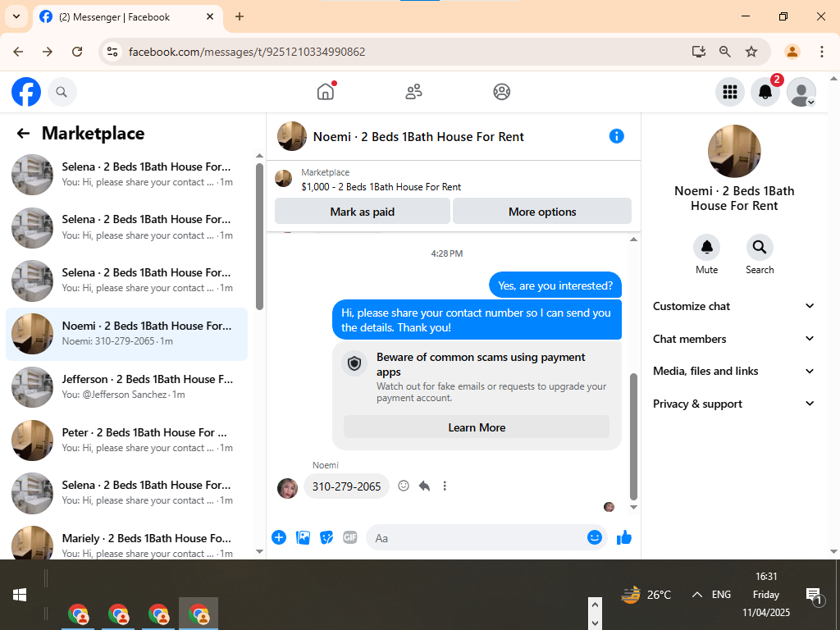Open a new browser tab

point(240,16)
